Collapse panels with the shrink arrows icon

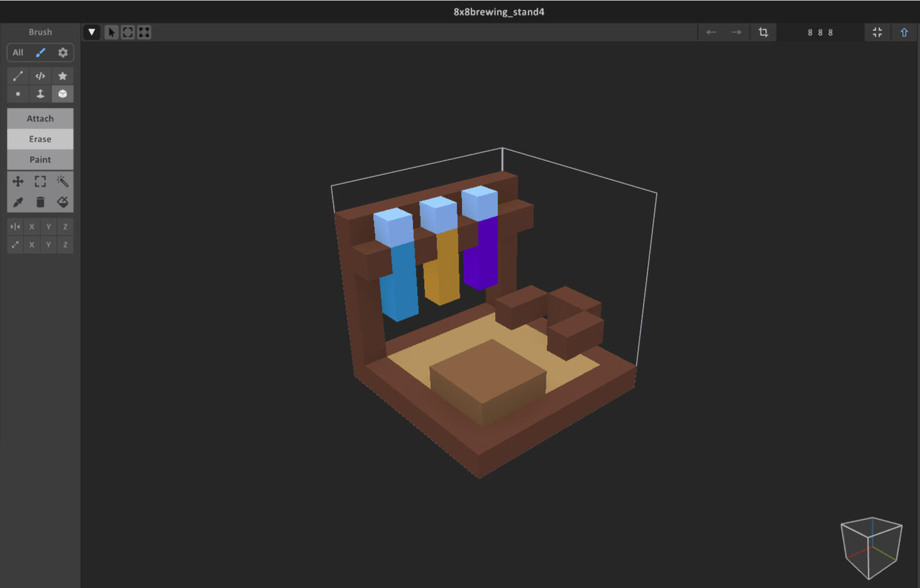point(877,32)
